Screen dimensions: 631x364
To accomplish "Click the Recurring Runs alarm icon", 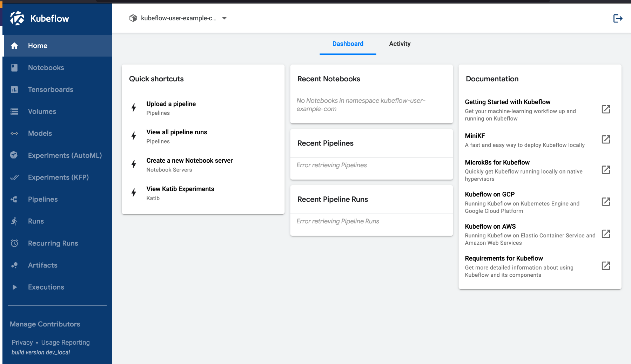I will tap(14, 243).
